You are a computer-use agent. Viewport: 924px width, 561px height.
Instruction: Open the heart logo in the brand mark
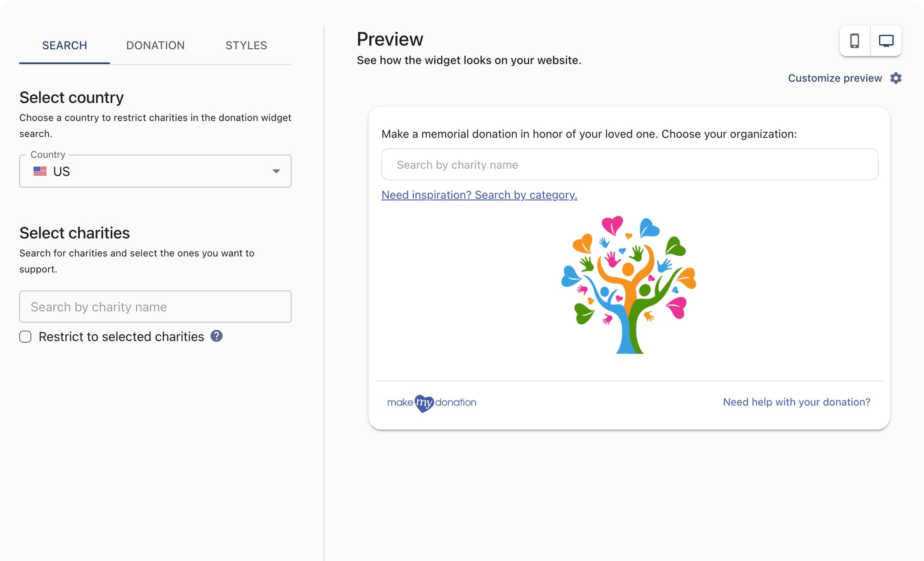(423, 403)
